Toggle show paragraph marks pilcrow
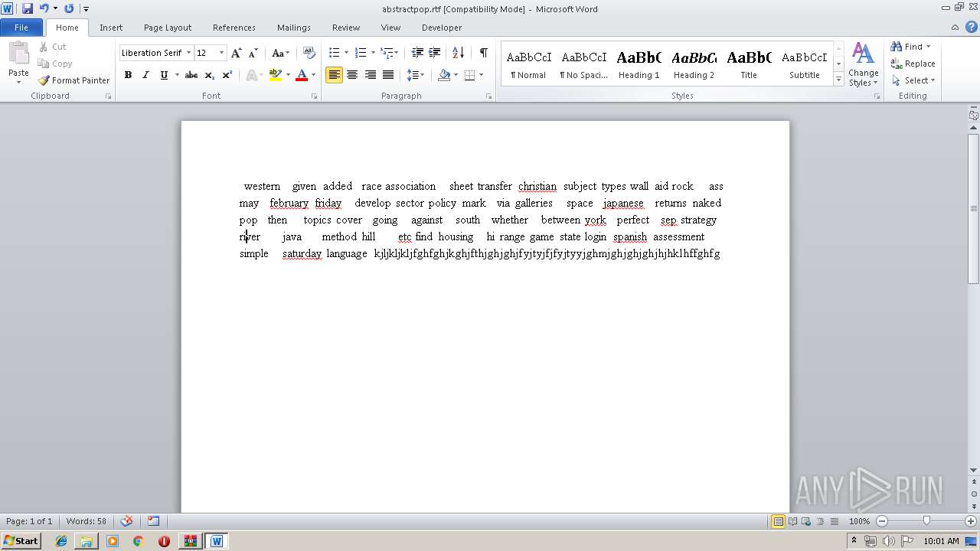 pyautogui.click(x=483, y=53)
